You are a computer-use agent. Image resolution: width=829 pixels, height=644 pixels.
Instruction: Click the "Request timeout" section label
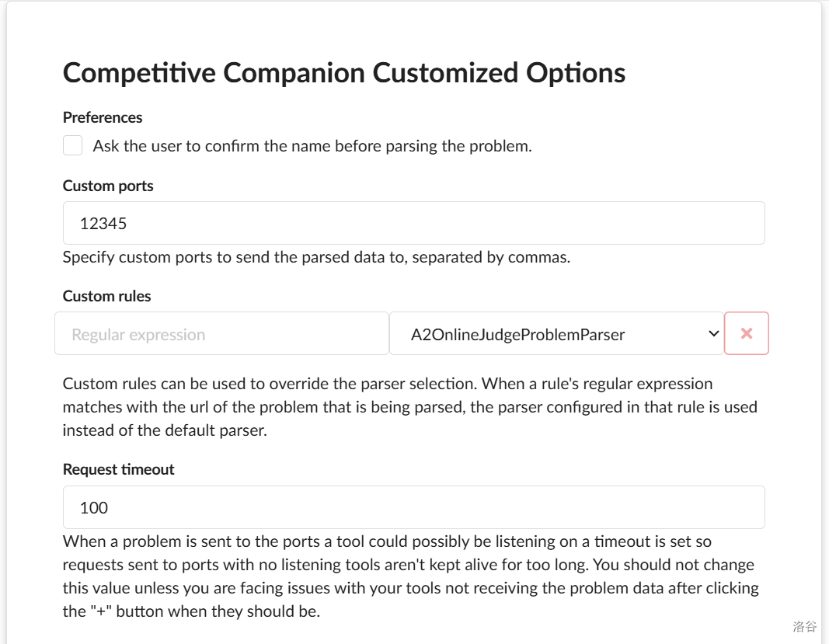[x=118, y=470]
